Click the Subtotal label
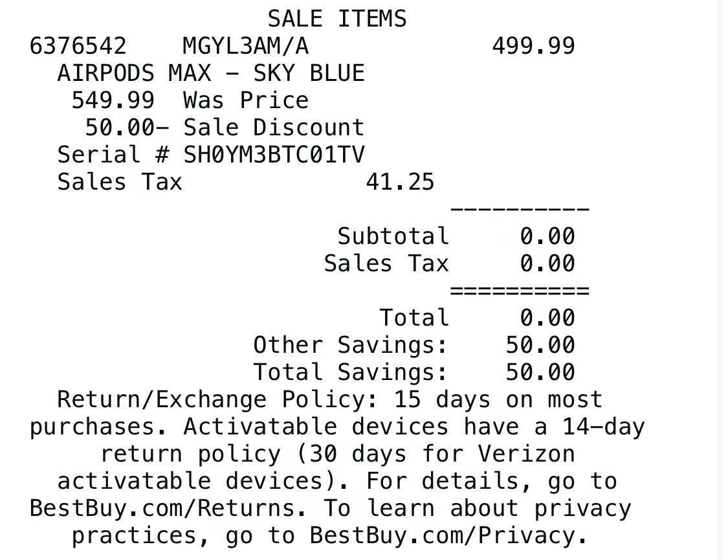Image resolution: width=728 pixels, height=560 pixels. tap(393, 237)
